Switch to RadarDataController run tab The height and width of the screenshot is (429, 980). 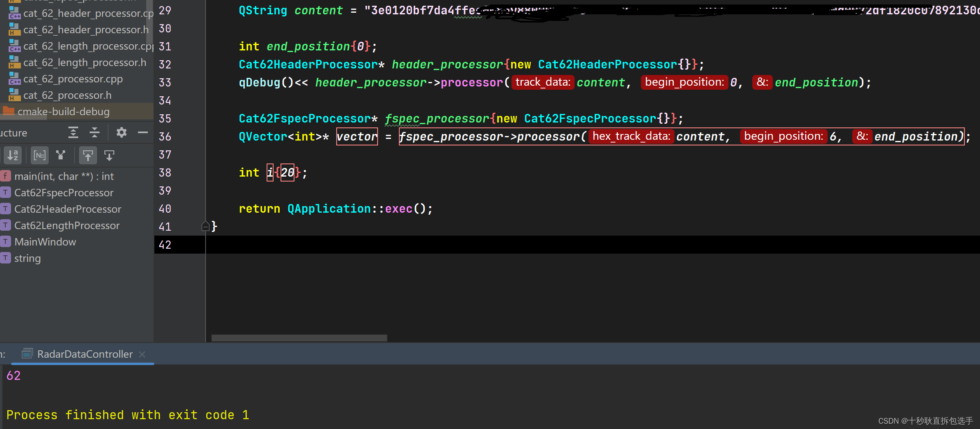pos(85,354)
